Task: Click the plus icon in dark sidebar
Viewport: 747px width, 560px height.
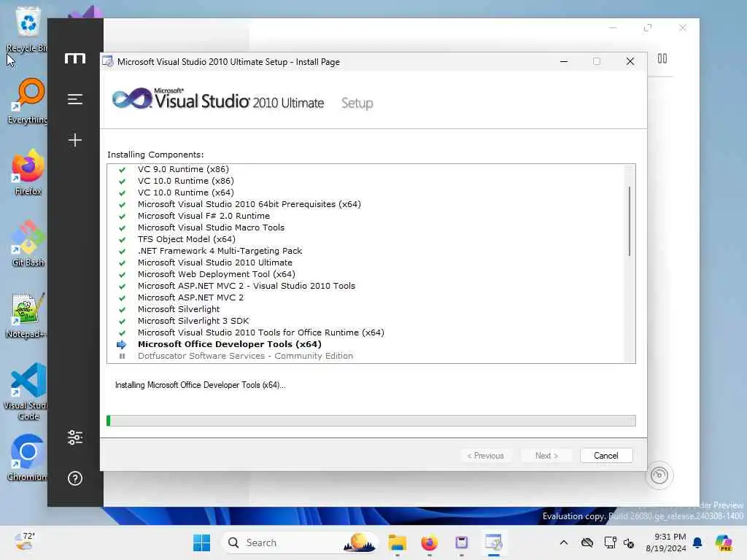Action: (75, 140)
